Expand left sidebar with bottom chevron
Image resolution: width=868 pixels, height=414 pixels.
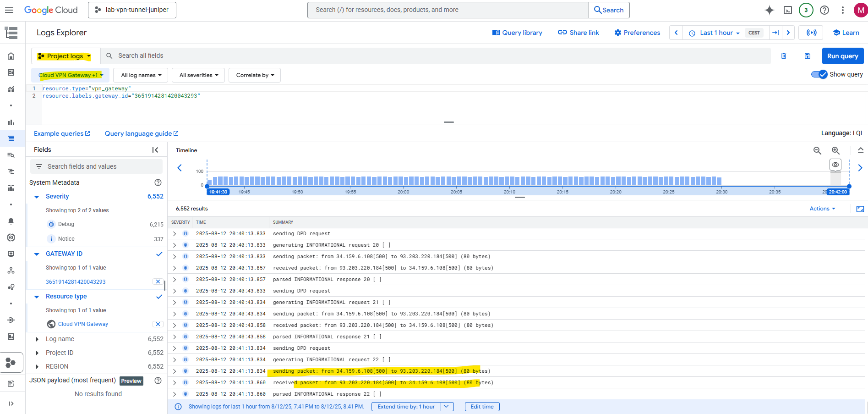click(x=11, y=403)
